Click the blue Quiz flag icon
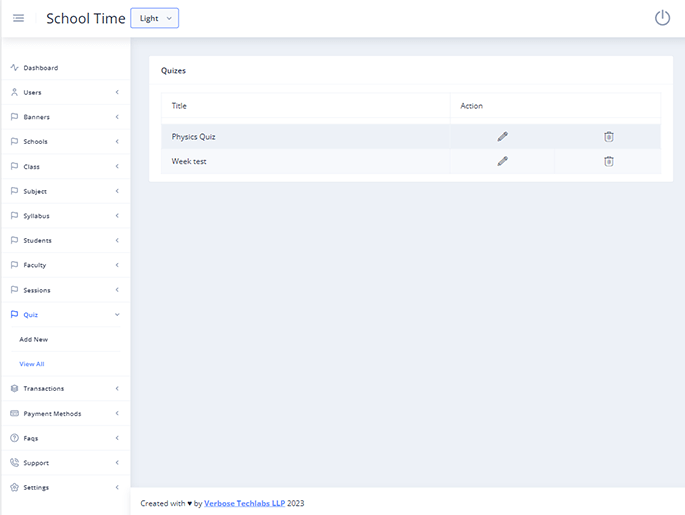 14,315
